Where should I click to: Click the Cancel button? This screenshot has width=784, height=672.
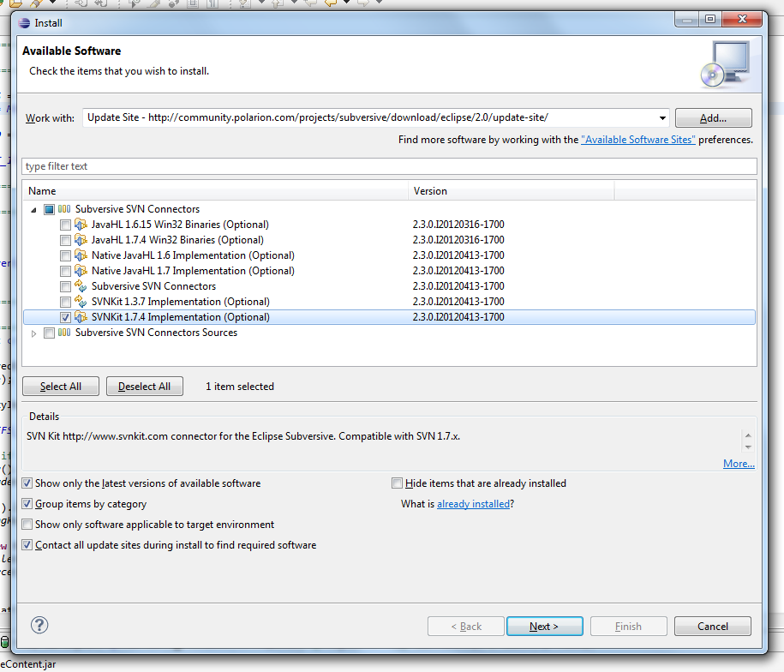[713, 626]
